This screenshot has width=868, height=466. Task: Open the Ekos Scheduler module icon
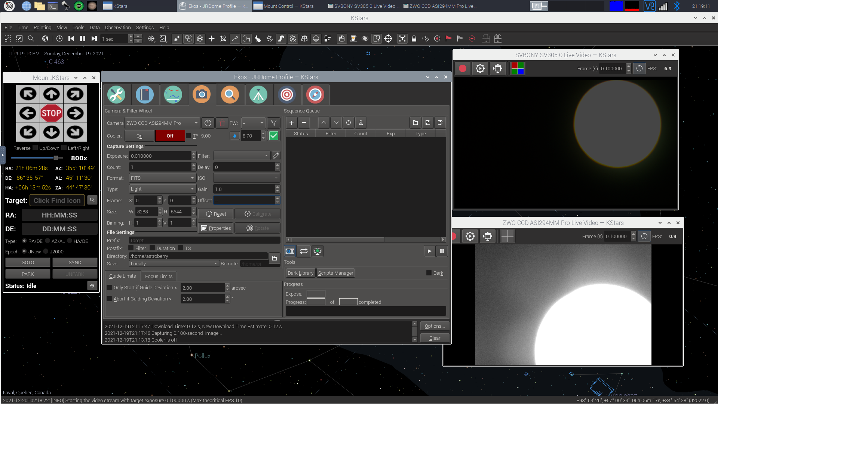[x=145, y=95]
